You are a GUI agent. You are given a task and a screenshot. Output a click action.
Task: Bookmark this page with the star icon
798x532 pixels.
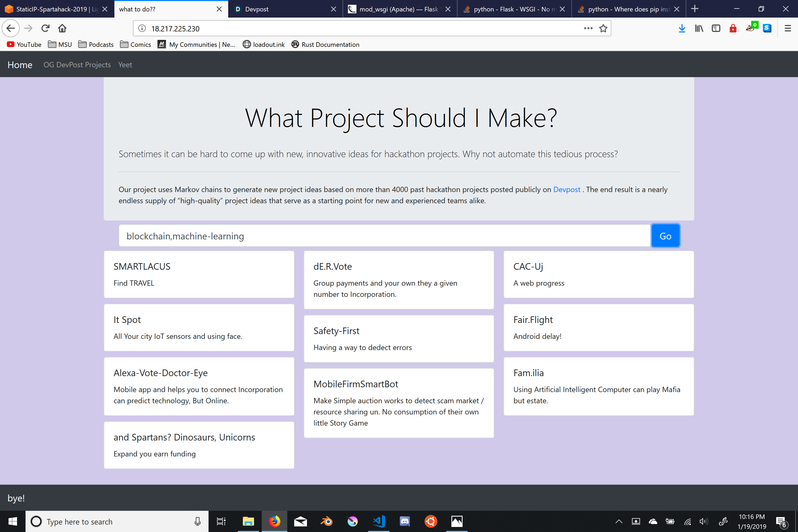click(603, 28)
